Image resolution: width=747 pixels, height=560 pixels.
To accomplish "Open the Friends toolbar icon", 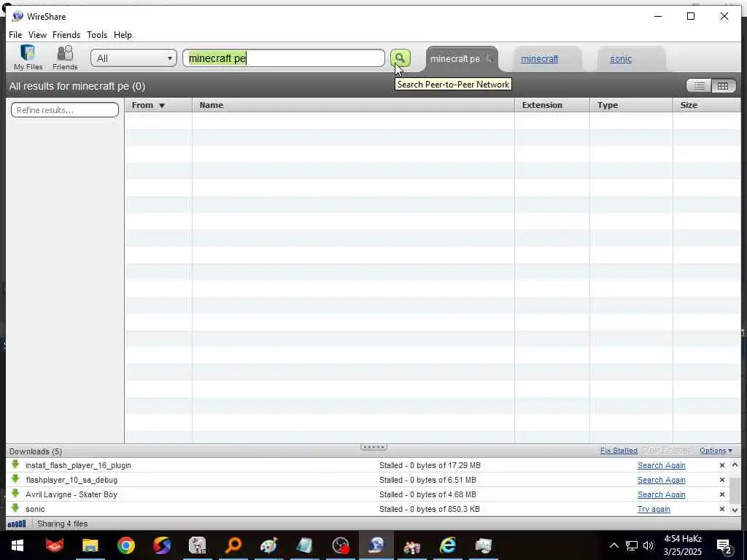I will pos(65,58).
